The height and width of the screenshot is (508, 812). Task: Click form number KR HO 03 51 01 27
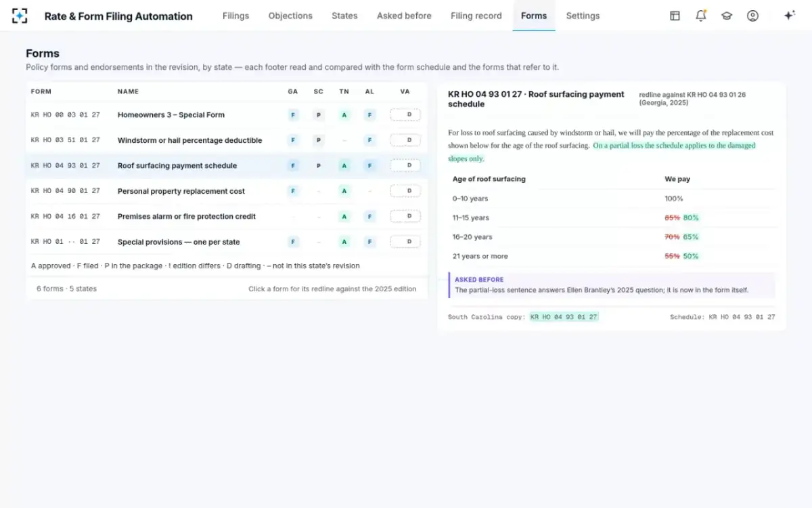66,140
